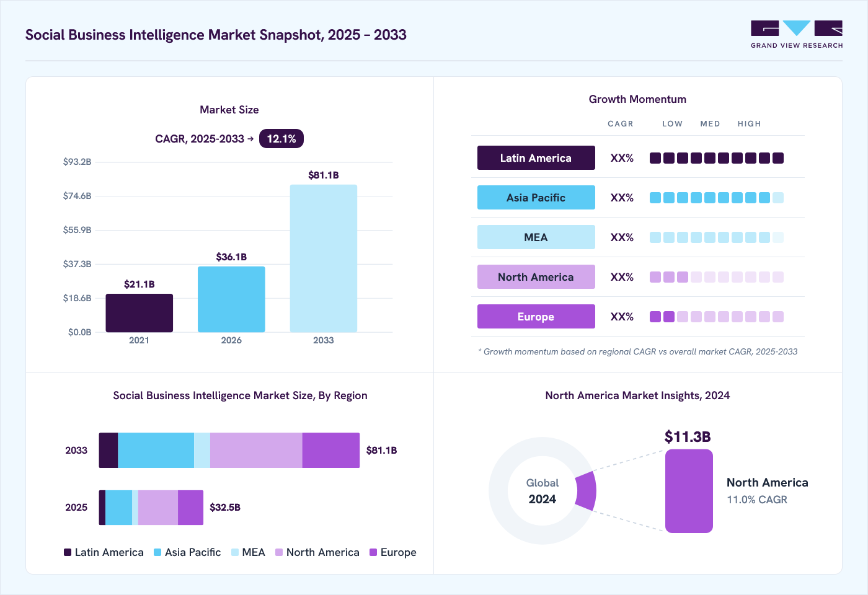This screenshot has width=868, height=595.
Task: Click the Europe legend swatch
Action: coord(373,552)
